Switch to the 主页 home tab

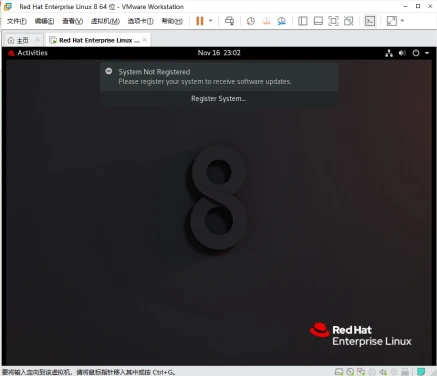22,40
